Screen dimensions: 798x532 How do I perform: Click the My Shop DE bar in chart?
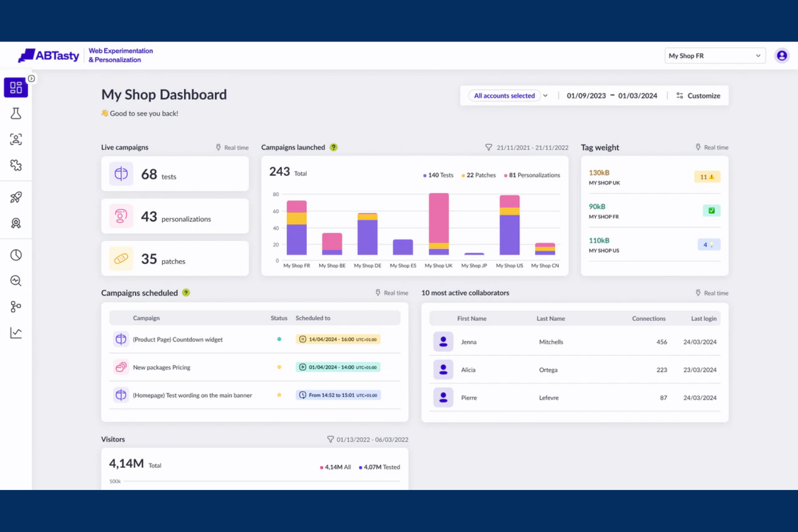click(x=368, y=234)
